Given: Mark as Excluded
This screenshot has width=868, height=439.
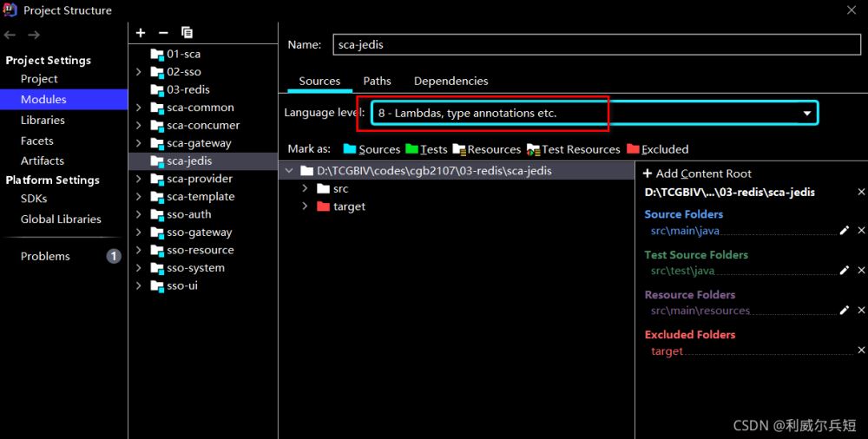Looking at the screenshot, I should 658,149.
